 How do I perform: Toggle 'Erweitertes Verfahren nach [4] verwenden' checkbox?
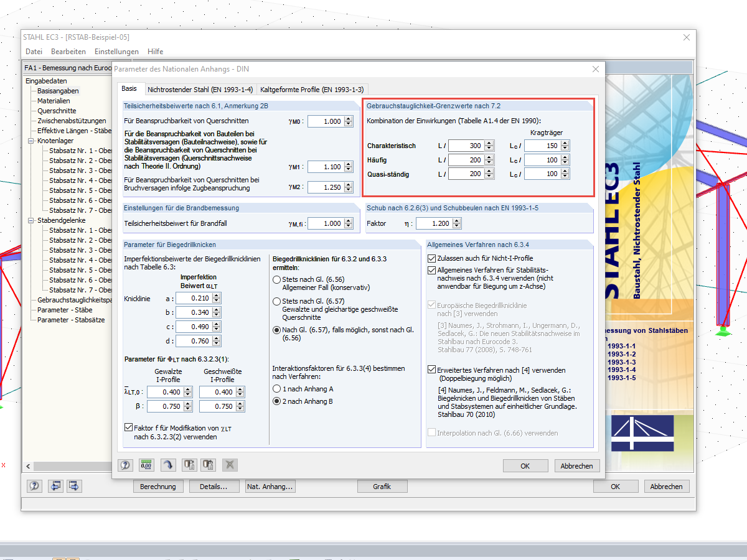coord(432,370)
